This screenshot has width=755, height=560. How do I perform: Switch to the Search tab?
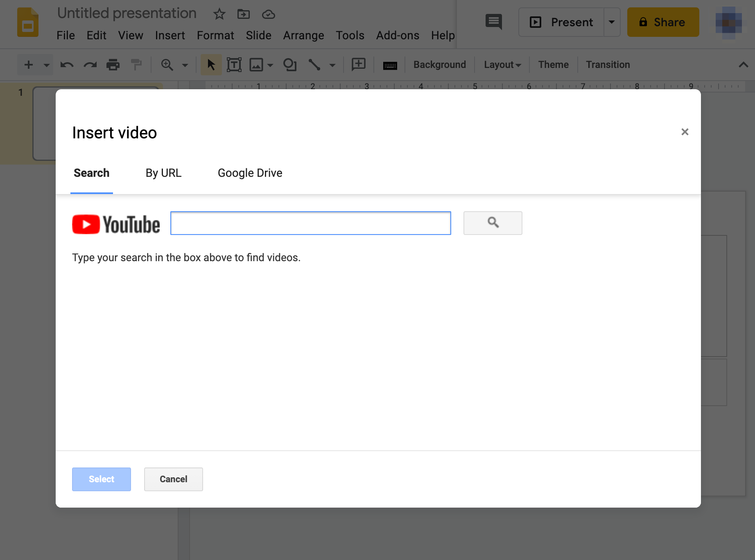point(92,173)
